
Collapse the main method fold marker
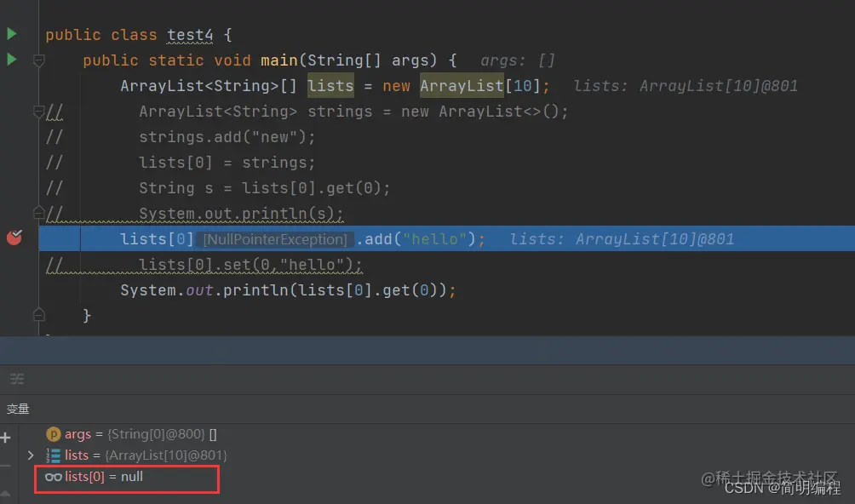[38, 60]
